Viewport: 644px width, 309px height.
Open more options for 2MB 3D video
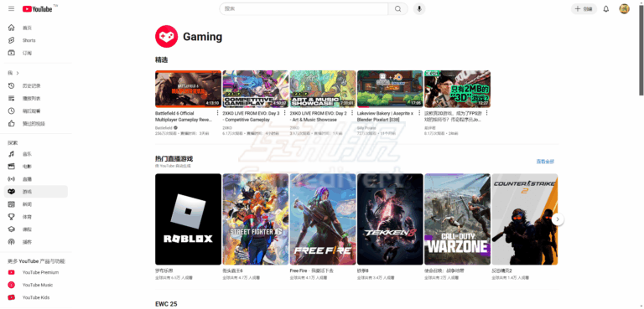[x=487, y=113]
